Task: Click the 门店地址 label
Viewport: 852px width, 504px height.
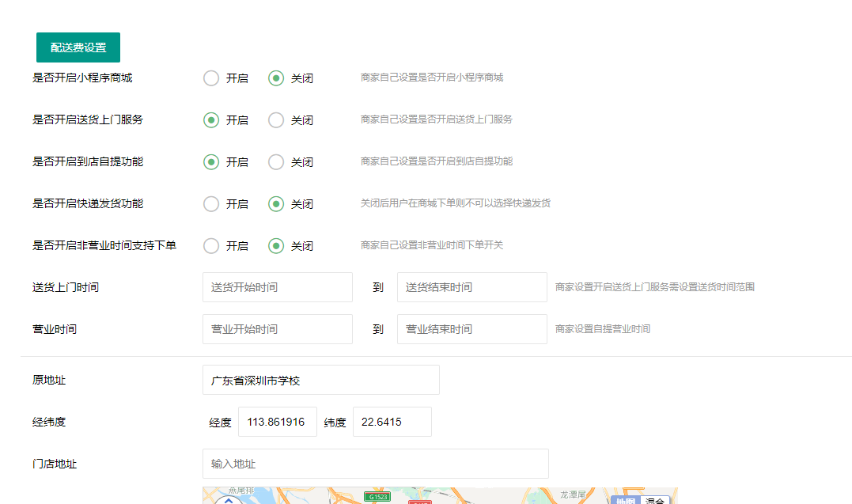Action: pos(55,464)
